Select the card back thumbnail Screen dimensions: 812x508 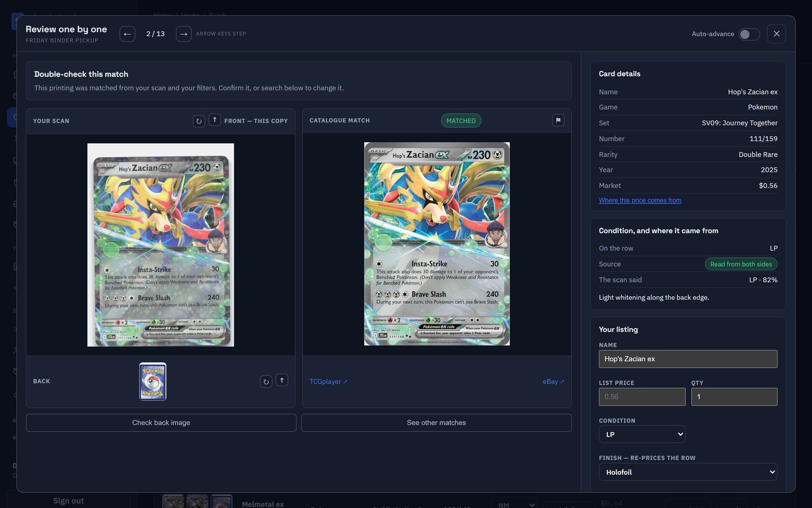[x=153, y=382]
